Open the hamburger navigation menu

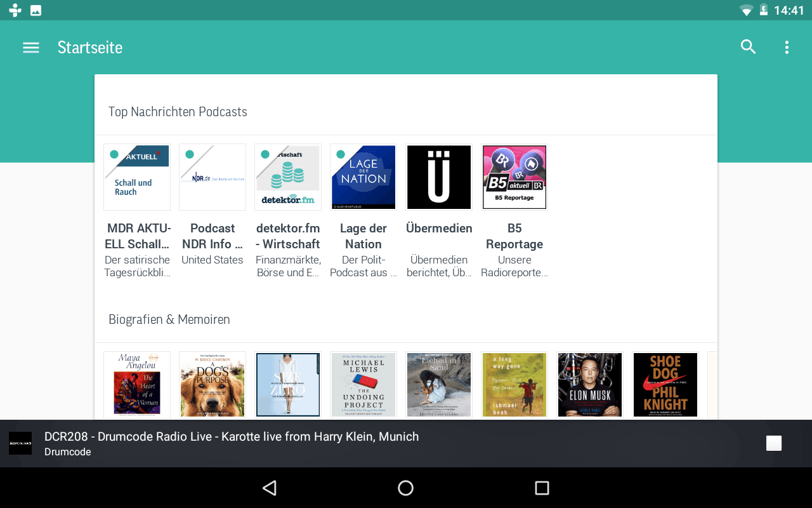(31, 48)
